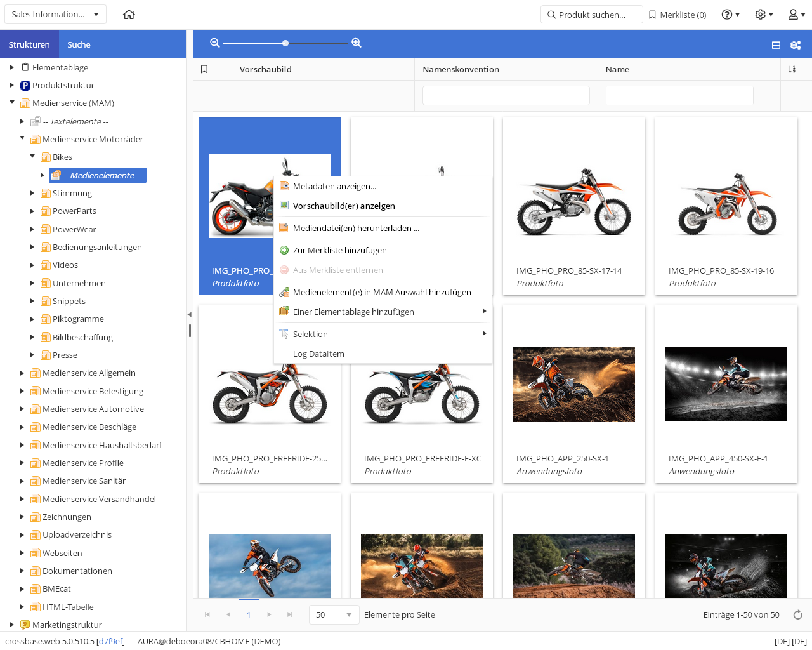The image size is (812, 650).
Task: Open the Selektion submenu
Action: pos(383,334)
